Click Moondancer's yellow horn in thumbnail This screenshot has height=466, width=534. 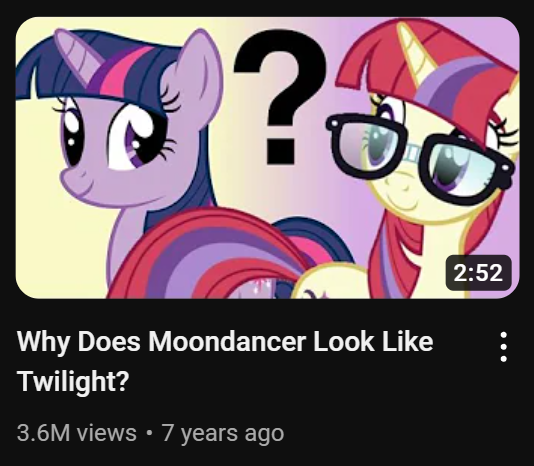[x=414, y=50]
